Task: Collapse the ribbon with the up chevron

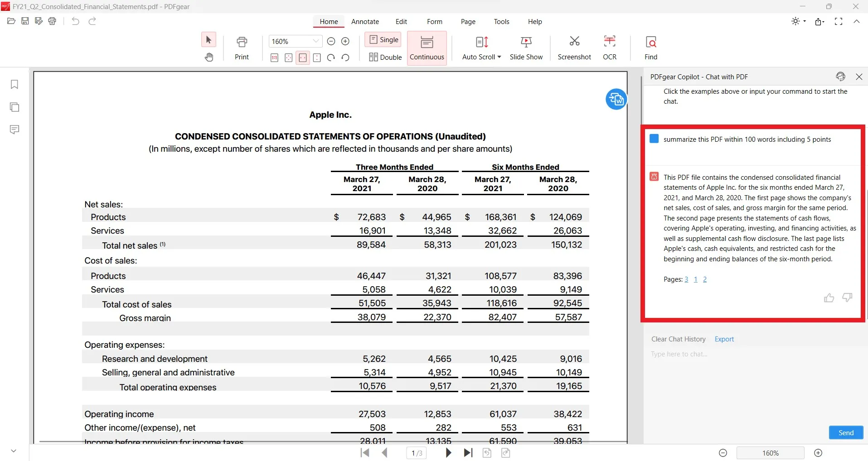Action: tap(857, 21)
